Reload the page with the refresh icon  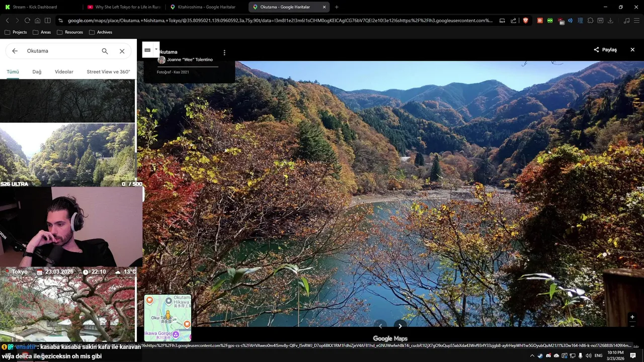[27, 21]
